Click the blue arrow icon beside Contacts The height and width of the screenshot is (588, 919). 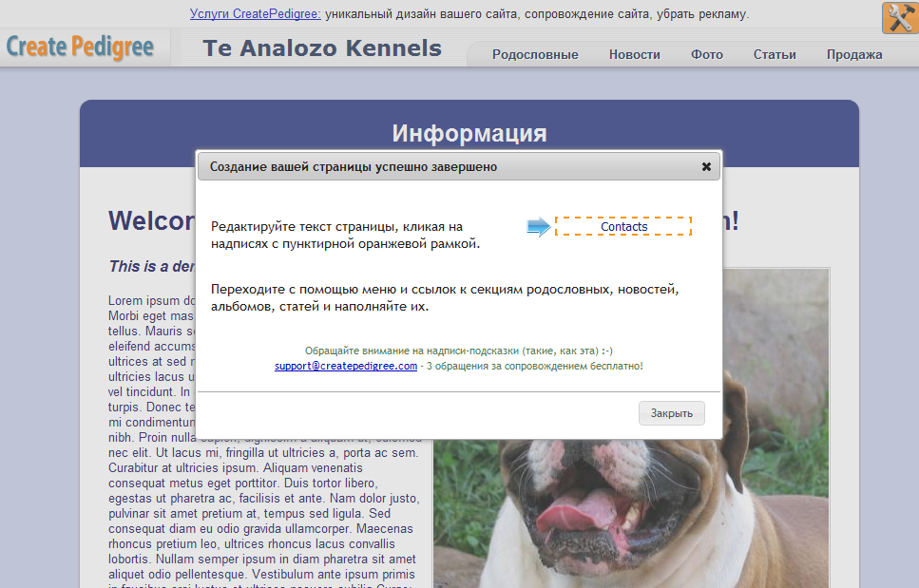pyautogui.click(x=538, y=227)
